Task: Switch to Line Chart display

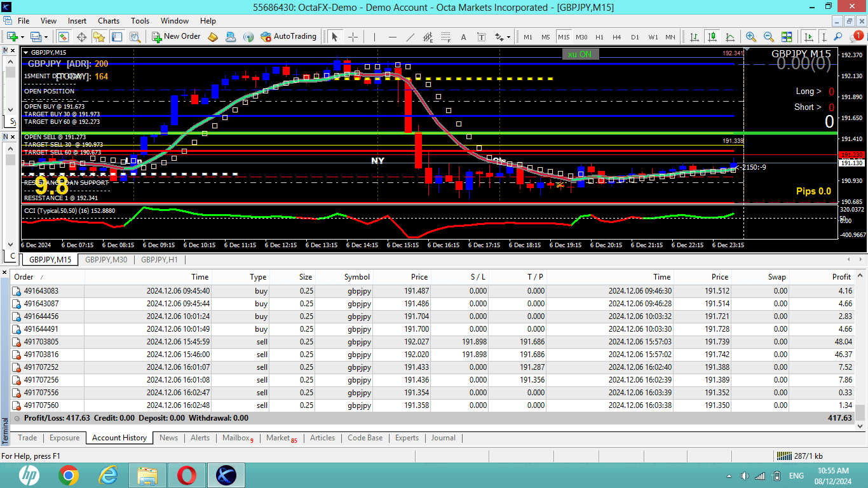Action: [x=730, y=37]
